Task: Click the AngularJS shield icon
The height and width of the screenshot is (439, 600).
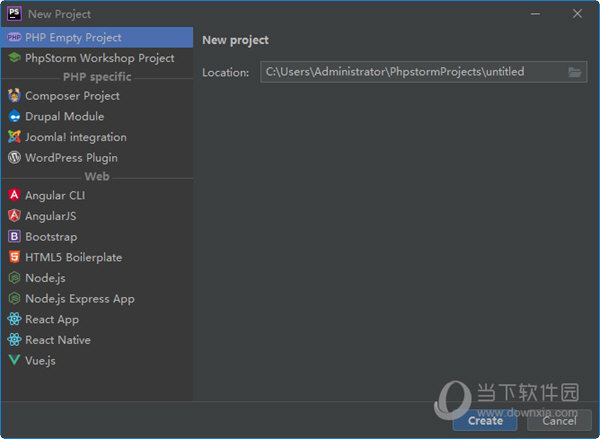Action: point(14,216)
